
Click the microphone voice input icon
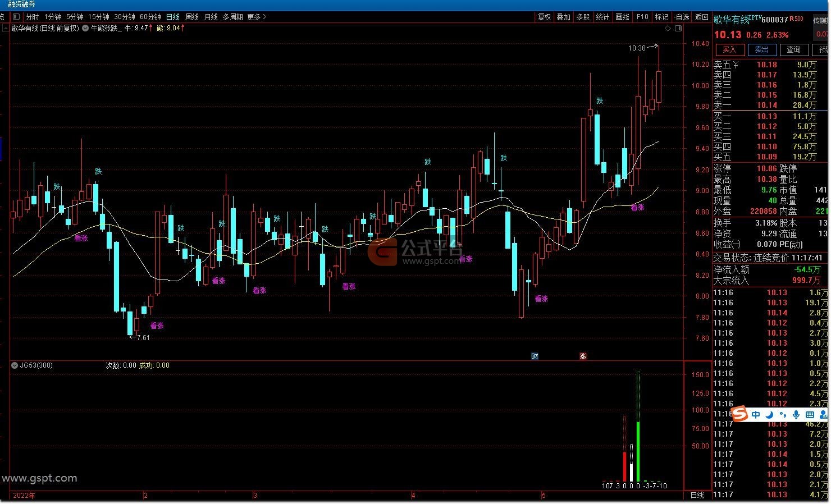pyautogui.click(x=796, y=415)
